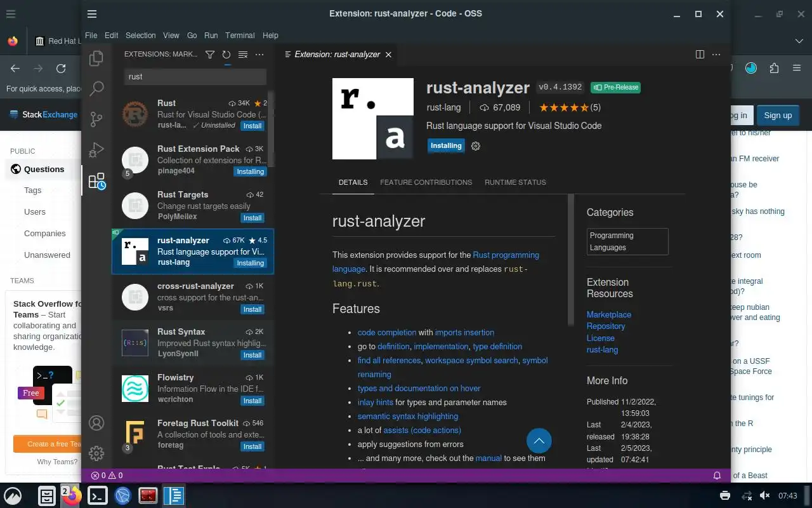This screenshot has height=508, width=812.
Task: Click the Programming Languages category
Action: click(x=627, y=241)
